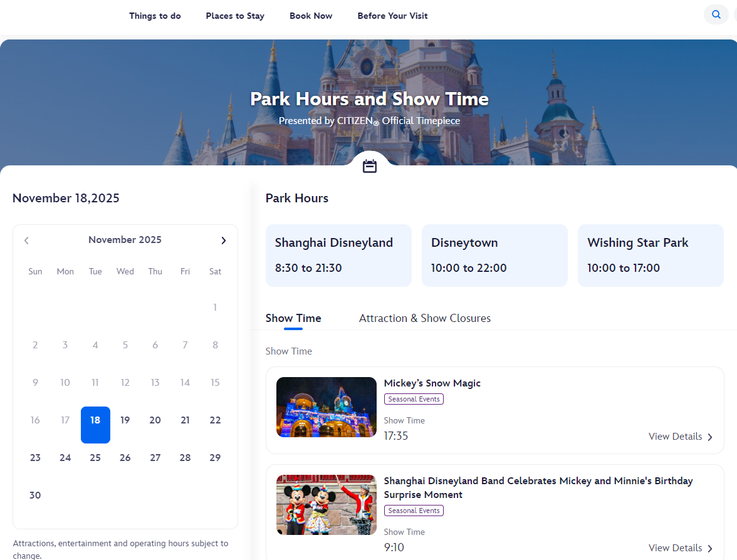Expand the Before Your Visit menu

coord(392,16)
